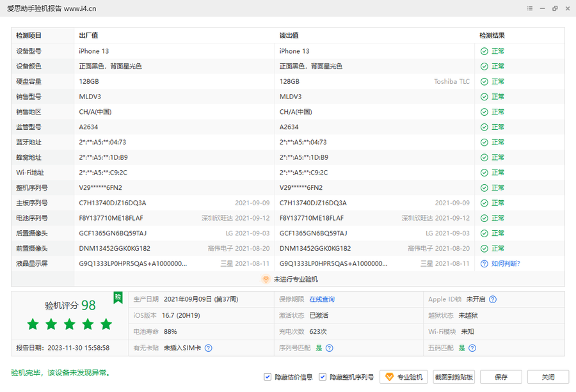Image resolution: width=576 pixels, height=392 pixels.
Task: Click the green 验 badge on the score
Action: (x=118, y=297)
